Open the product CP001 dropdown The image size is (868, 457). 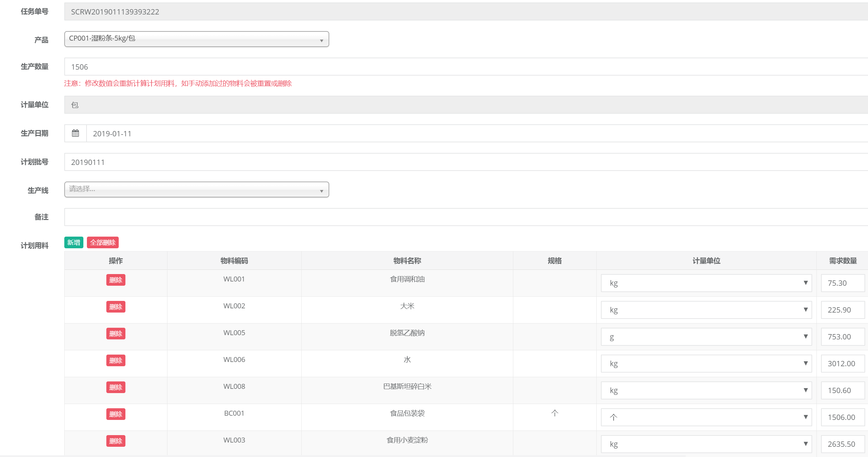(196, 39)
